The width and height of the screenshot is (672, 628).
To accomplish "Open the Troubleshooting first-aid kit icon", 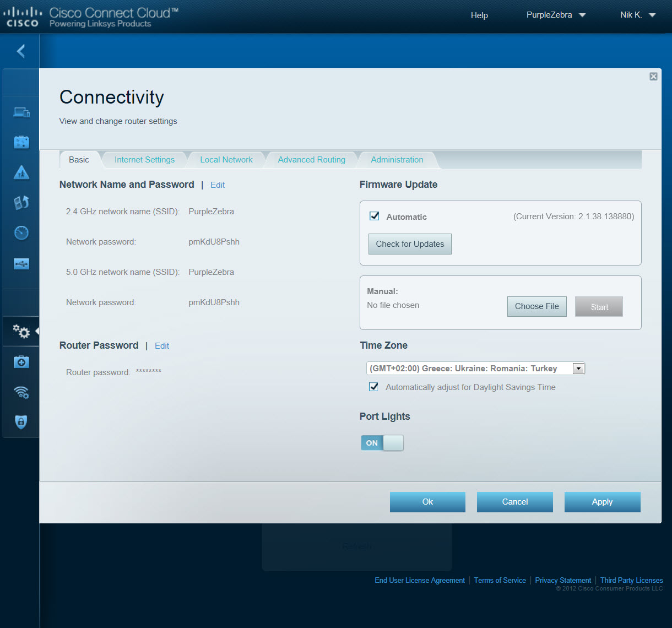I will (x=21, y=362).
